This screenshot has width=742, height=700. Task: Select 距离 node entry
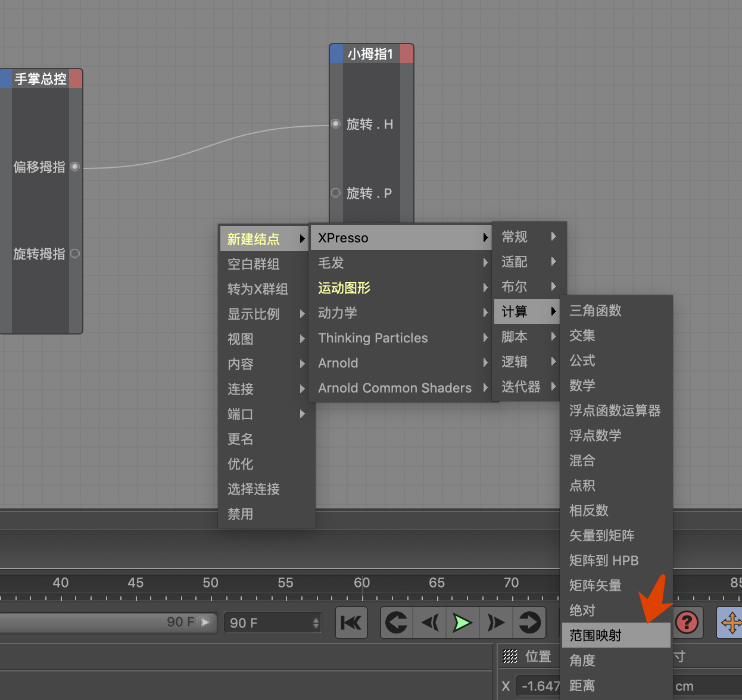pos(616,685)
